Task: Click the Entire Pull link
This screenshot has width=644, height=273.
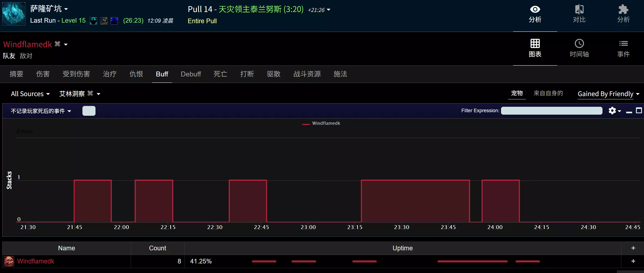Action: pyautogui.click(x=202, y=21)
